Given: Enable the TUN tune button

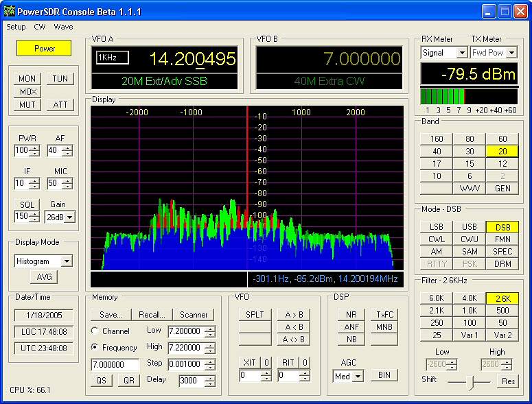Looking at the screenshot, I should 60,79.
